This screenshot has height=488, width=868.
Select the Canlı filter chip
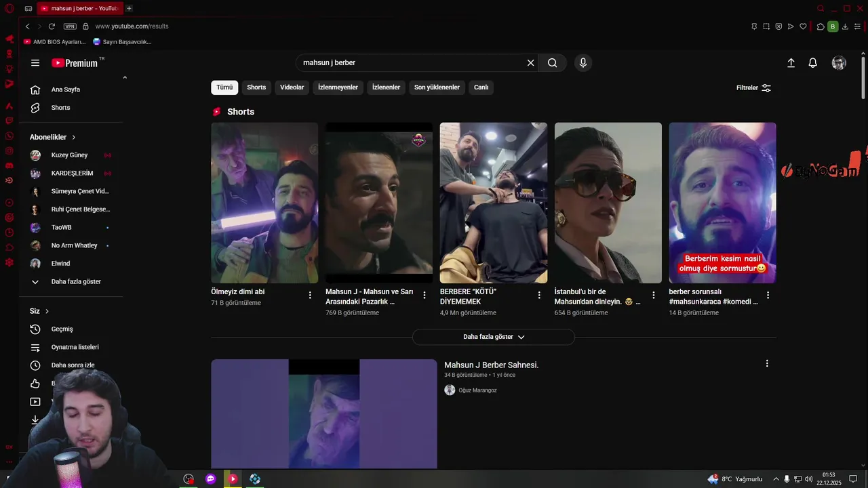pyautogui.click(x=481, y=87)
